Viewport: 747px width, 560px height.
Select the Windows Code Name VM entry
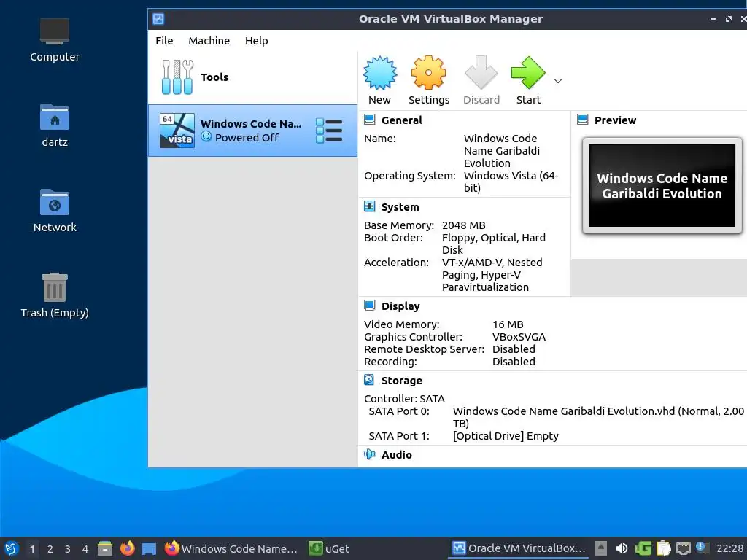coord(252,131)
